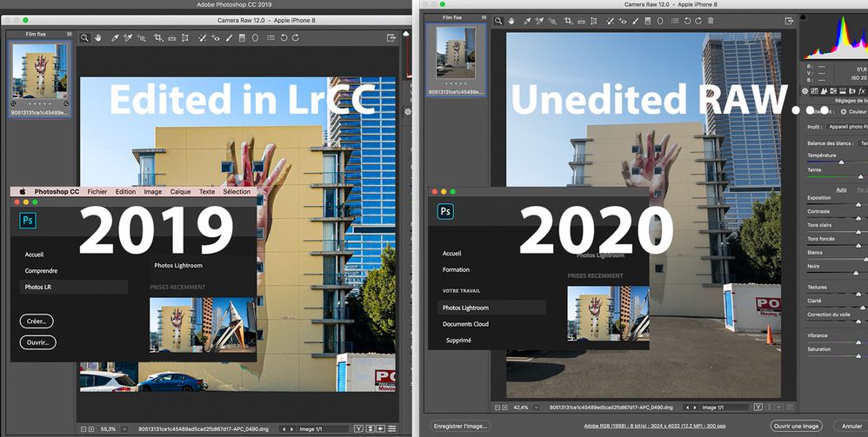868x437 pixels.
Task: Click Créer button in 2019 home screen
Action: pyautogui.click(x=37, y=321)
